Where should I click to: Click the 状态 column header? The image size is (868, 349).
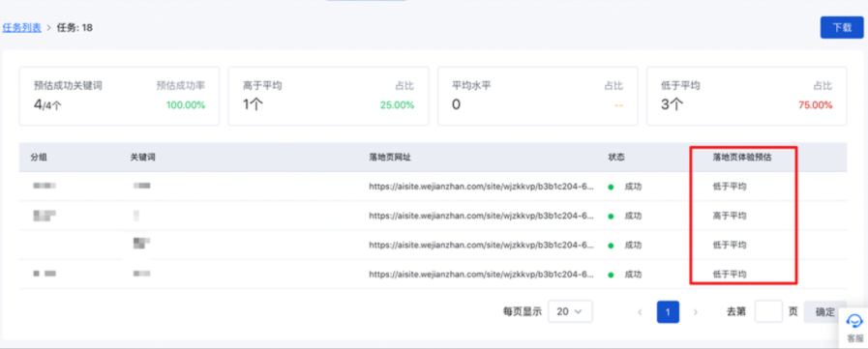coord(616,157)
